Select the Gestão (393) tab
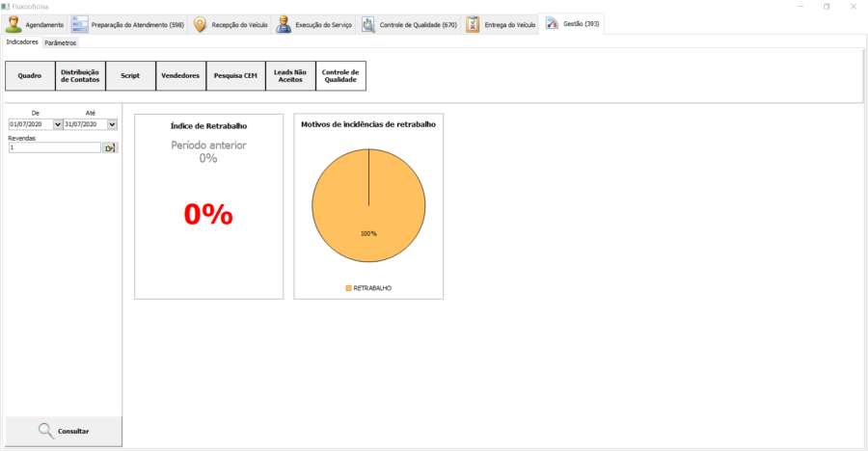 point(572,24)
